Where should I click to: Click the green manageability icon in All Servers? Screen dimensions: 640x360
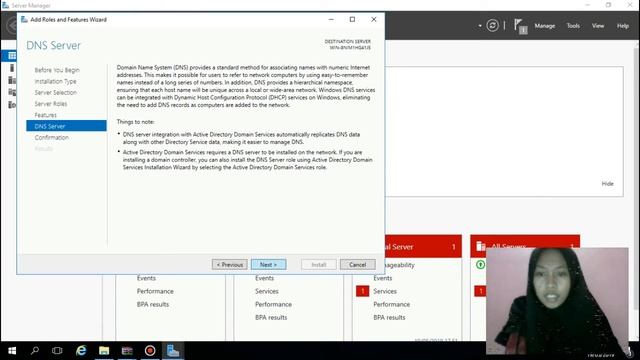[480, 264]
